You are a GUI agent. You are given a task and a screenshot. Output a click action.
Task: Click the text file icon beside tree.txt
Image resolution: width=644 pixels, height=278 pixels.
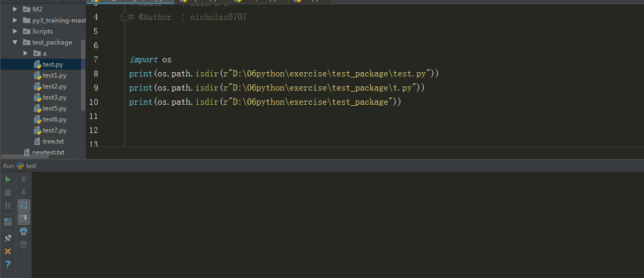click(37, 141)
